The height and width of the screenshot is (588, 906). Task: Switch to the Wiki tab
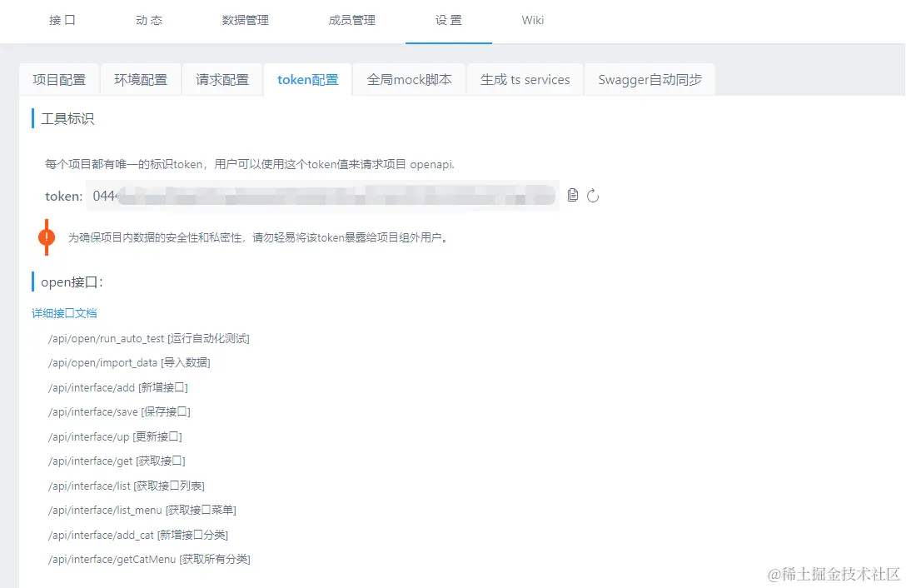click(x=532, y=21)
